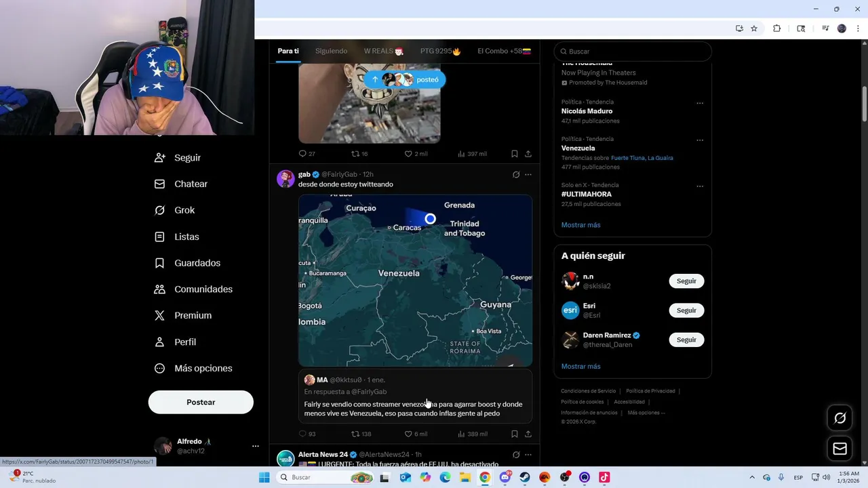
Task: Open gab's profile avatar
Action: (285, 178)
